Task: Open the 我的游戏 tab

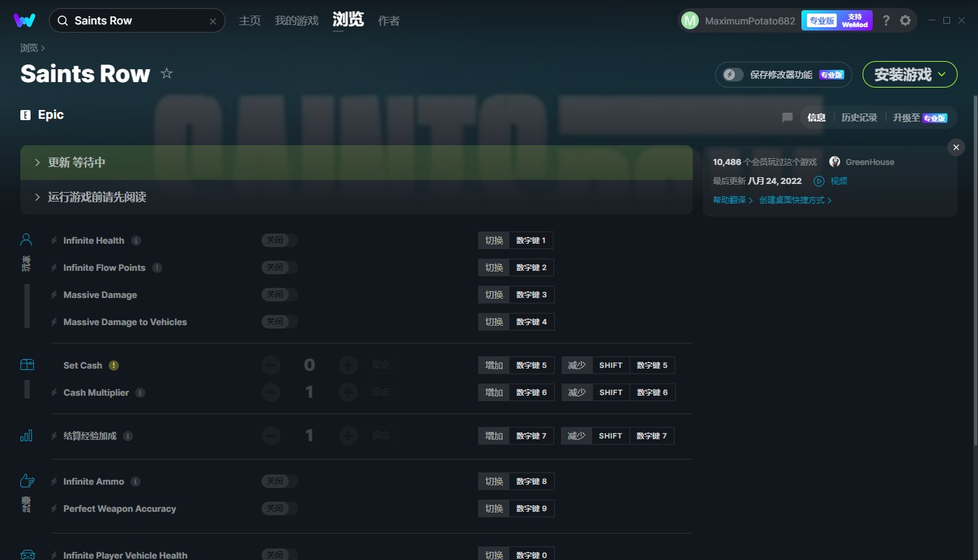Action: [x=297, y=21]
